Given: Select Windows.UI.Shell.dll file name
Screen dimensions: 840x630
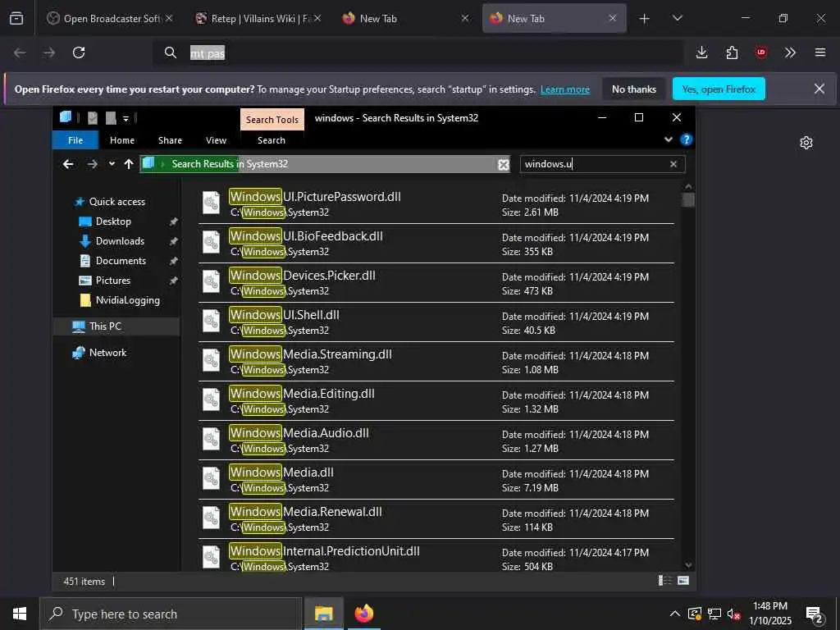Looking at the screenshot, I should pyautogui.click(x=284, y=314).
